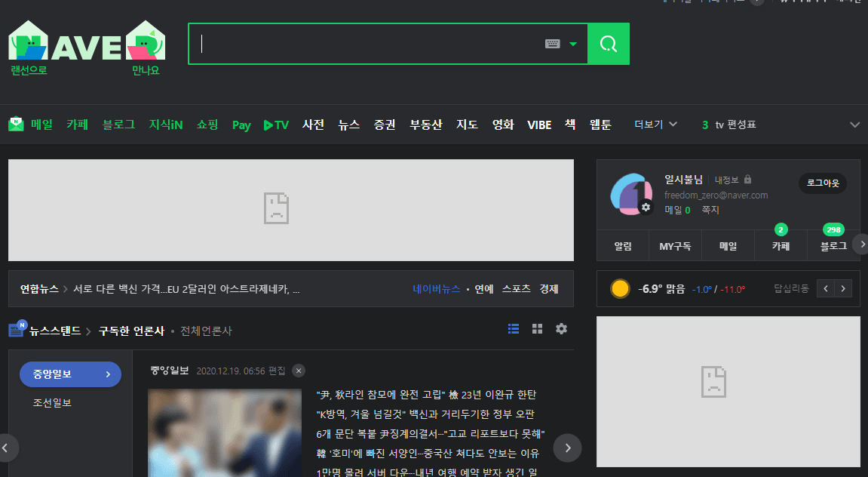
Task: Open 쪽지 messages link
Action: coord(710,210)
